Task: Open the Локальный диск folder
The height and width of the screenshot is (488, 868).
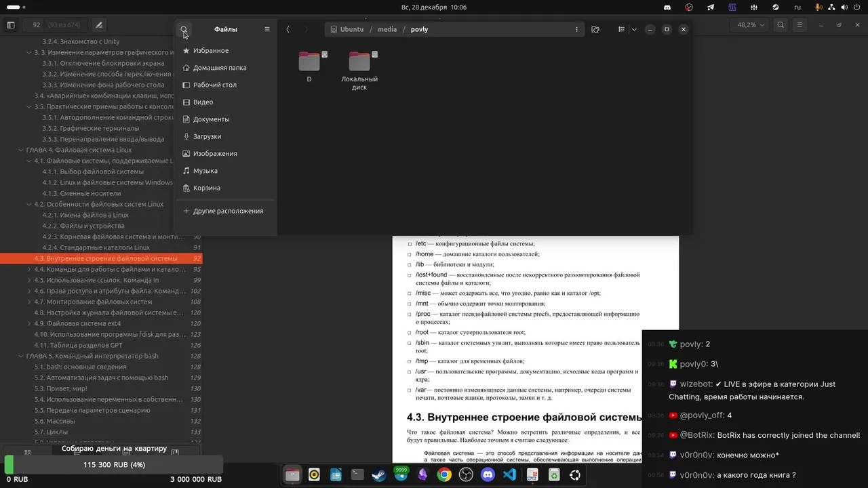Action: pyautogui.click(x=359, y=70)
